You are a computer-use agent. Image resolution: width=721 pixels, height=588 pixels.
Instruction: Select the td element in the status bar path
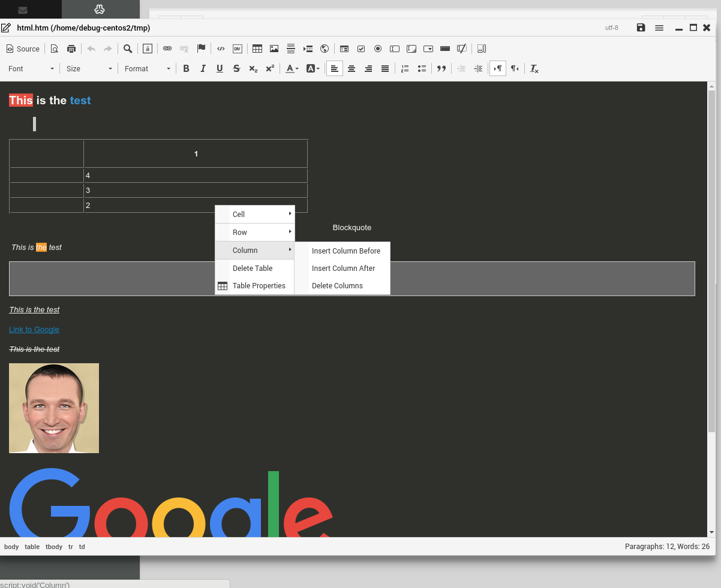[82, 547]
